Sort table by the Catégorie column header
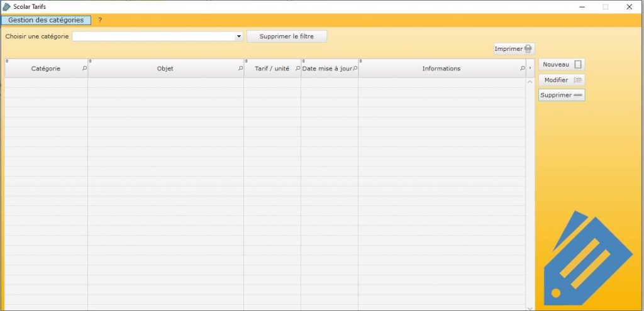Image resolution: width=644 pixels, height=311 pixels. [x=45, y=68]
